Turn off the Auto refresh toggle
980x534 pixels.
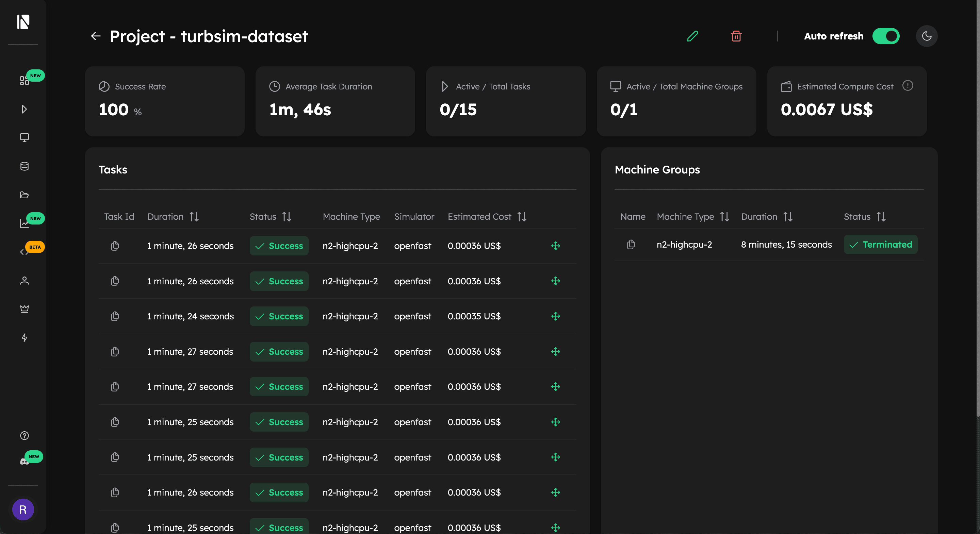[x=886, y=36]
